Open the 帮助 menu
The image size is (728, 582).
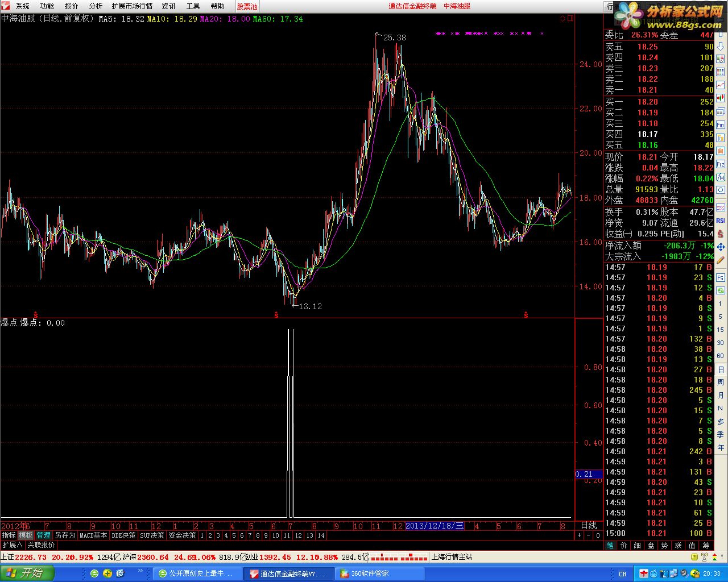tap(218, 6)
